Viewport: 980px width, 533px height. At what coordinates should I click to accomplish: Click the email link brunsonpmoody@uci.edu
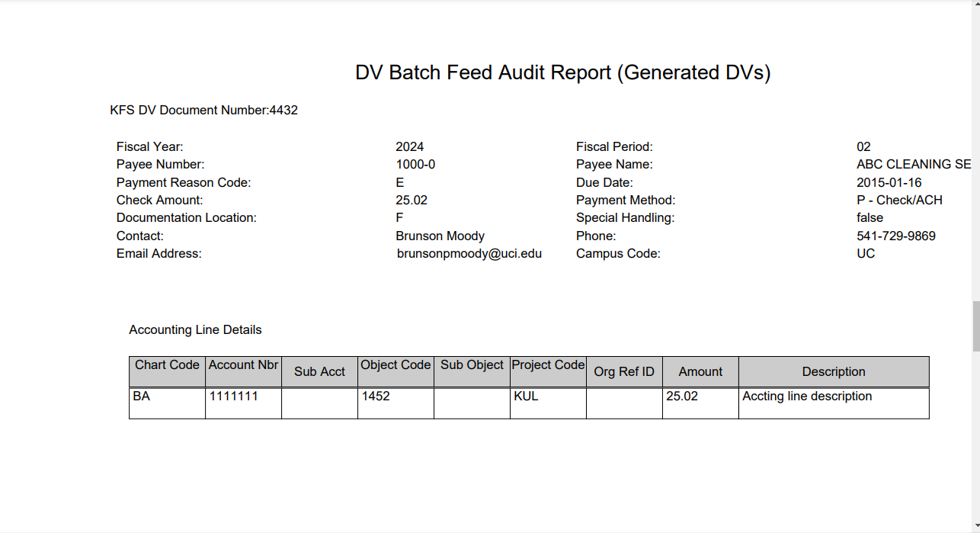click(x=469, y=253)
